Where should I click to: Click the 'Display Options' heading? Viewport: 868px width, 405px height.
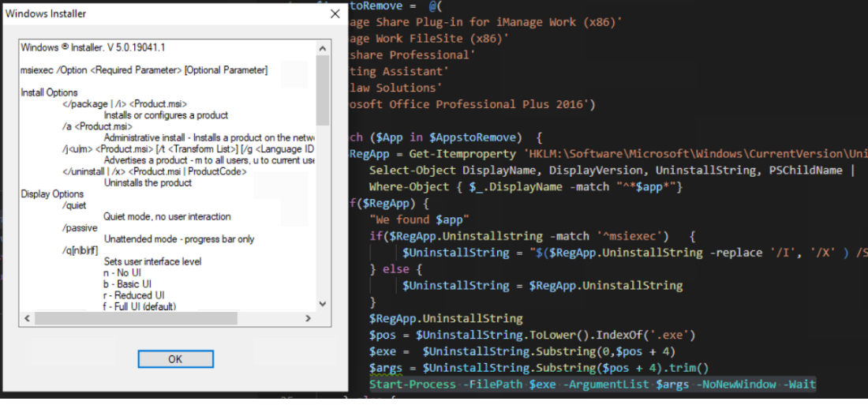tap(53, 194)
